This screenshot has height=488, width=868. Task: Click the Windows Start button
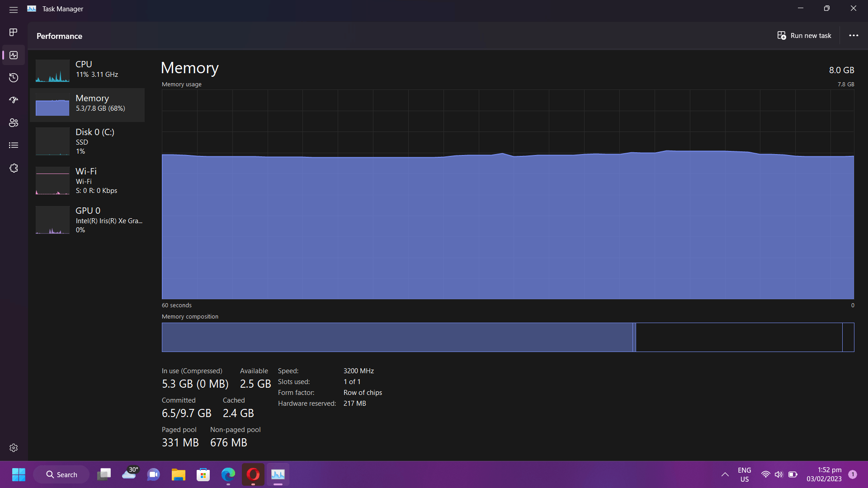[x=19, y=474]
